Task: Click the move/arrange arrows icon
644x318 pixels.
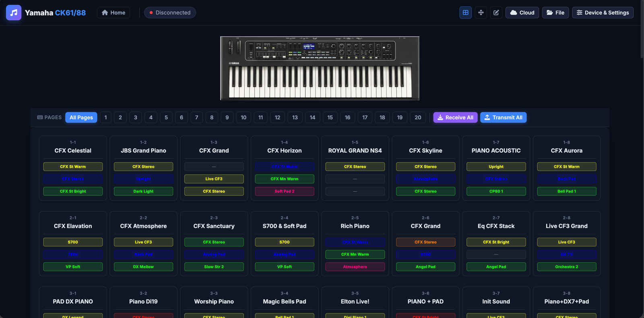Action: (481, 12)
